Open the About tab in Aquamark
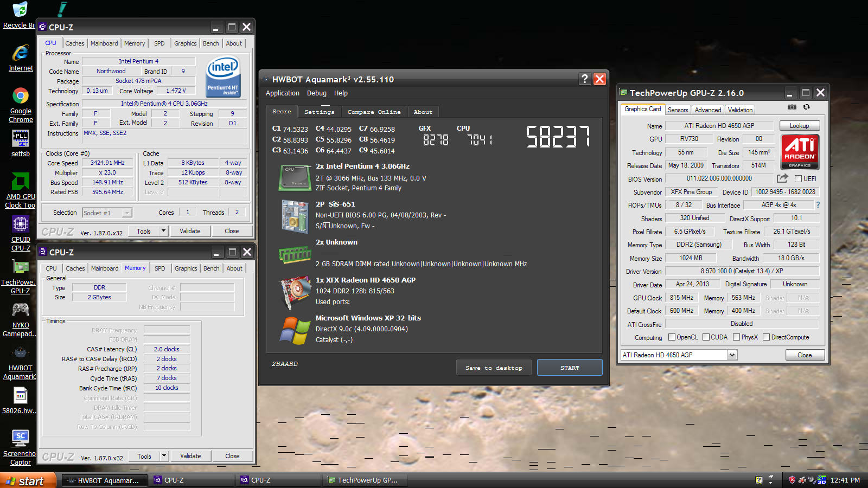This screenshot has width=868, height=488. tap(423, 112)
